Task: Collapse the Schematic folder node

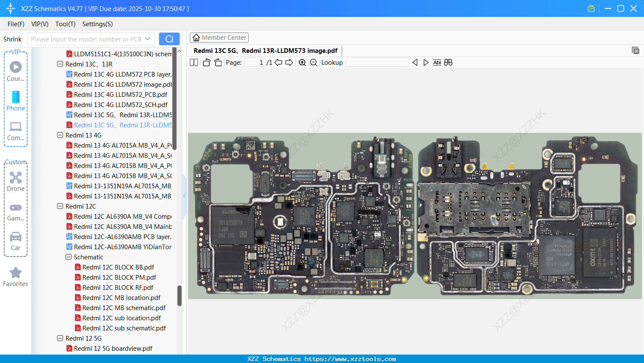Action: pos(68,257)
